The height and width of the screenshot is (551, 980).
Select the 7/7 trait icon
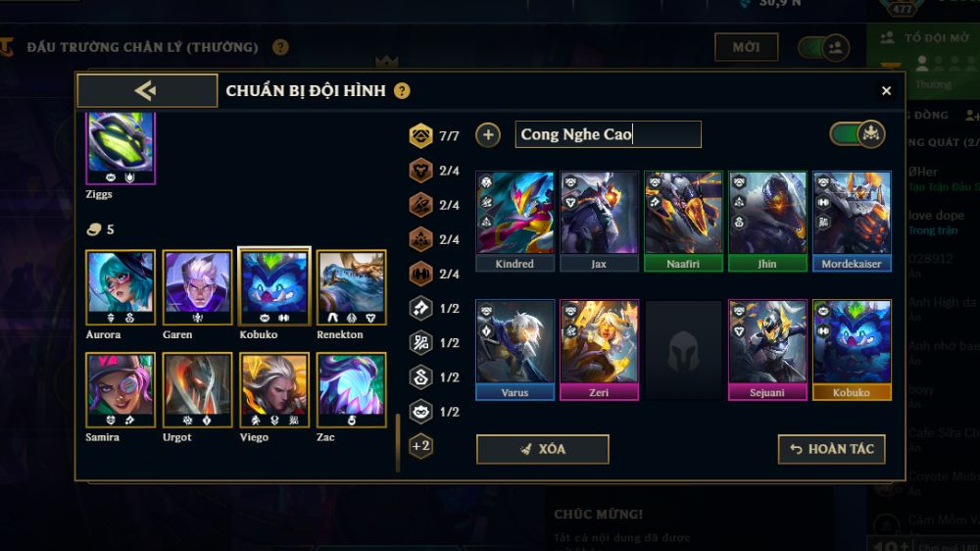420,135
